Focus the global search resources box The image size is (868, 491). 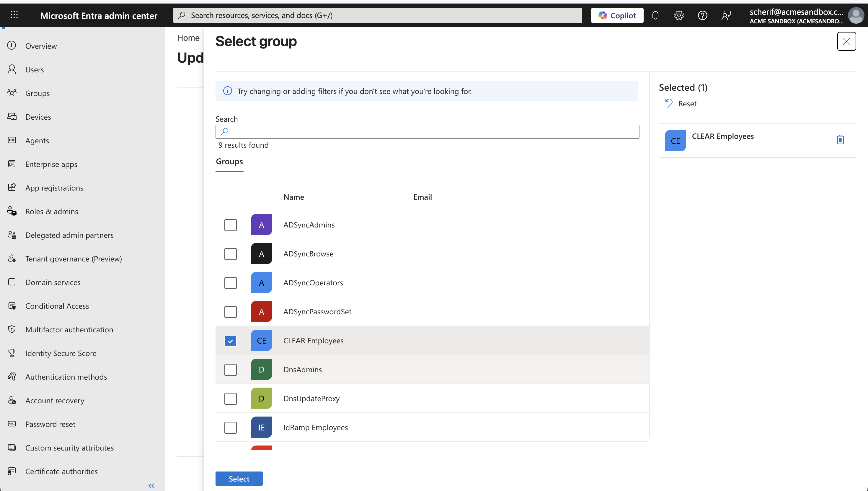tap(377, 15)
